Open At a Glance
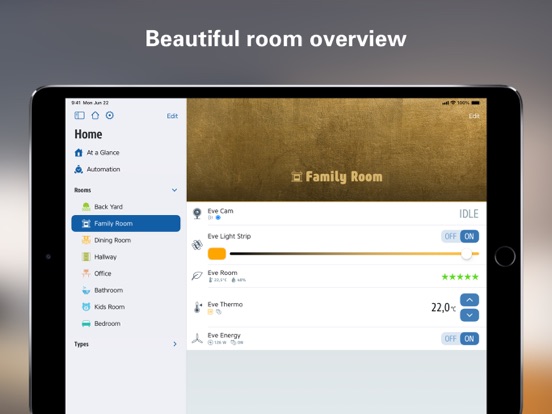This screenshot has width=552, height=414. coord(103,152)
